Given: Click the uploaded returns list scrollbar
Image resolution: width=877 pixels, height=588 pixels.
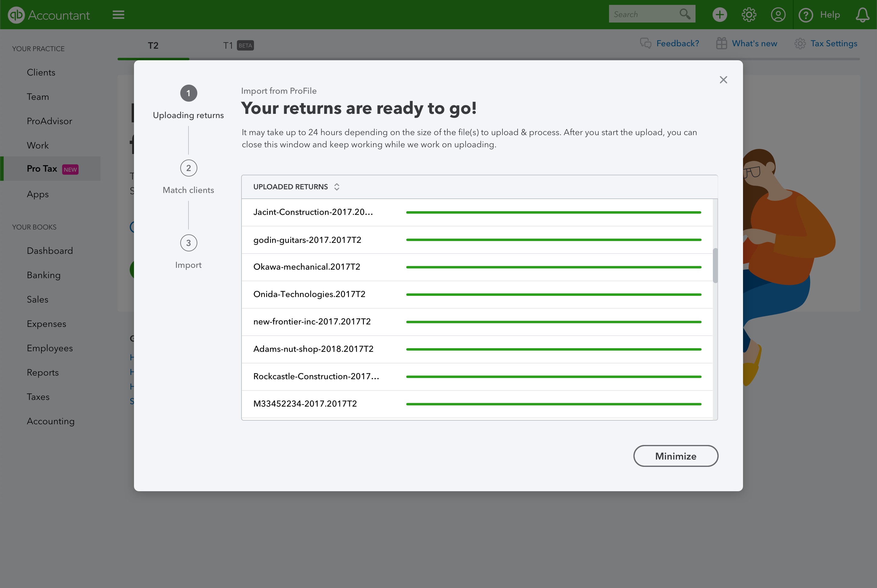Looking at the screenshot, I should (715, 265).
